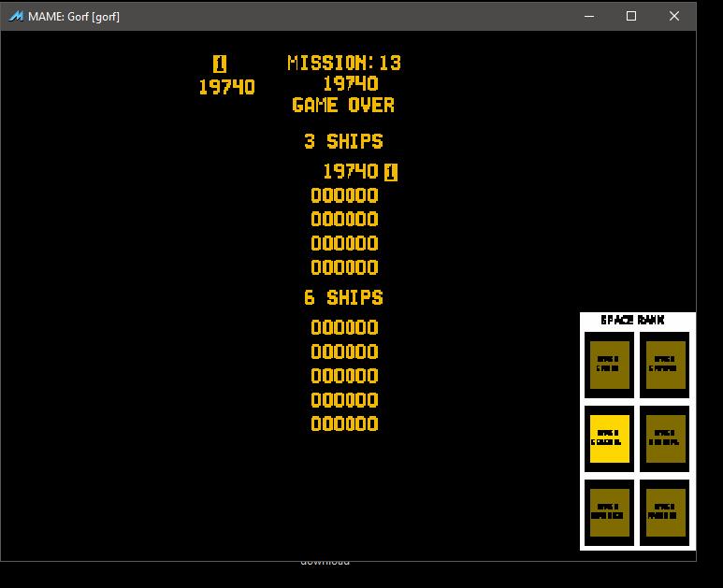
Task: Click the 3 SHIPS heading
Action: point(343,141)
